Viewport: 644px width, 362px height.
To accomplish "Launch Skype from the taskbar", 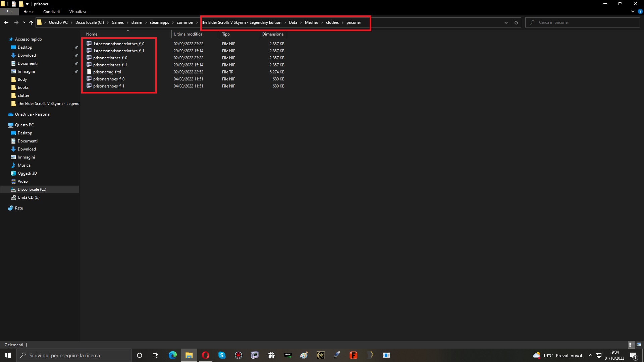I will tap(222, 355).
